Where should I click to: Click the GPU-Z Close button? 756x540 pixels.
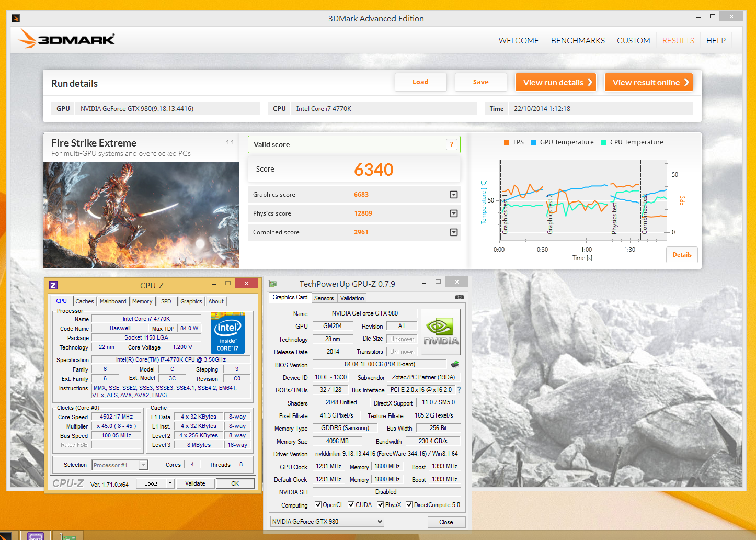click(x=446, y=522)
